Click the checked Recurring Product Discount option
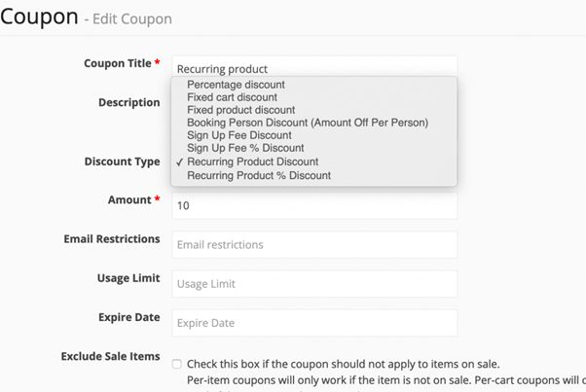Image resolution: width=586 pixels, height=392 pixels. coord(252,161)
